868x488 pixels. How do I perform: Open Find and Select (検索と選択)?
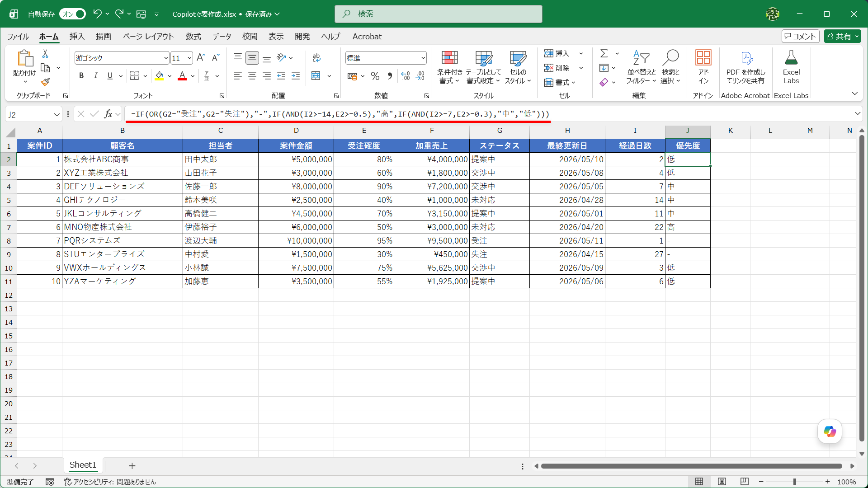click(670, 67)
